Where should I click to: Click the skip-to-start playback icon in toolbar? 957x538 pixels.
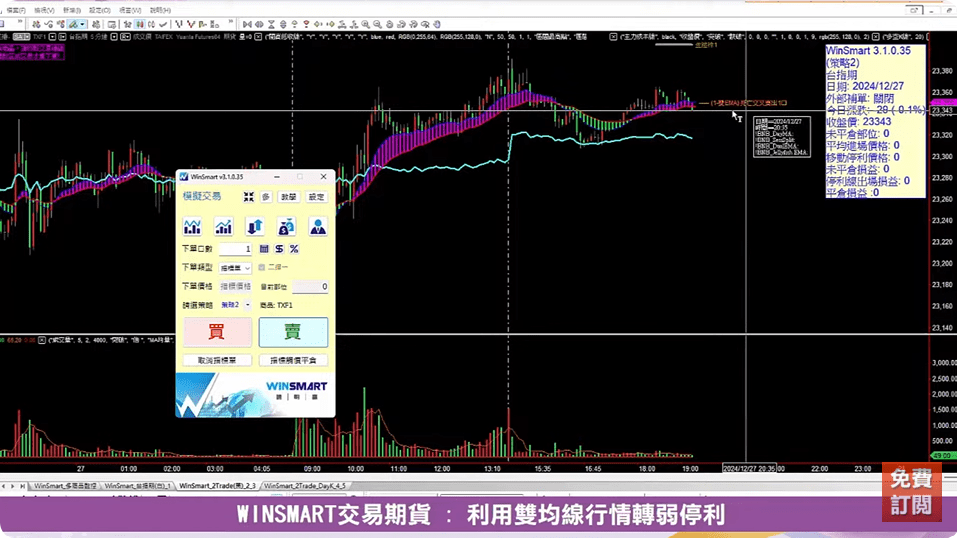pyautogui.click(x=247, y=24)
